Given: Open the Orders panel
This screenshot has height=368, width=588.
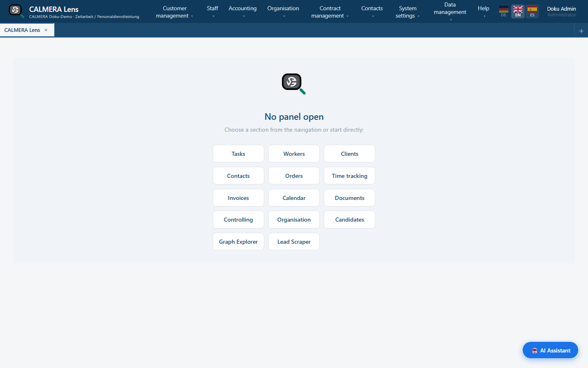Looking at the screenshot, I should point(294,176).
